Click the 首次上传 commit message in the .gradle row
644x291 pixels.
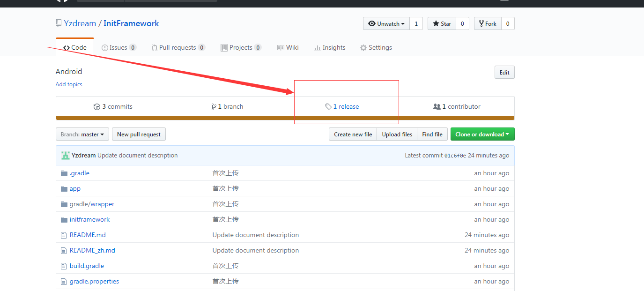(226, 173)
